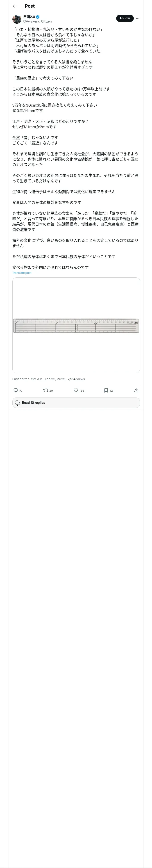Click the blue verified badge

(38, 17)
